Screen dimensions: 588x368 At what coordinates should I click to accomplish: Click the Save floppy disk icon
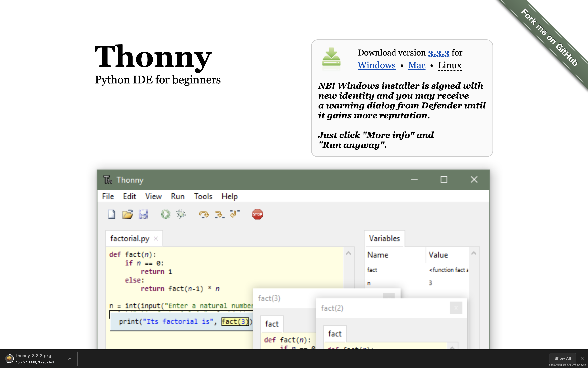(x=143, y=214)
